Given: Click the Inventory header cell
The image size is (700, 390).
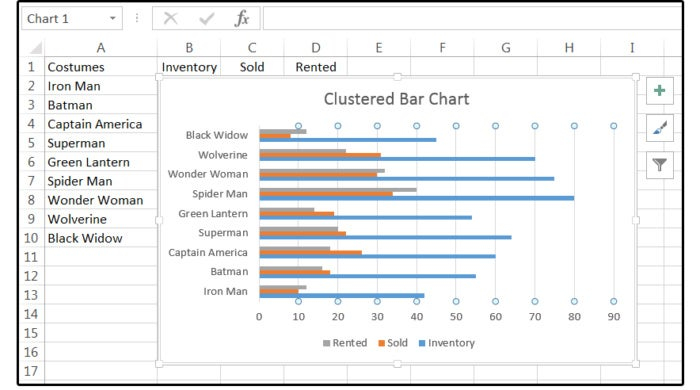Looking at the screenshot, I should coord(189,67).
